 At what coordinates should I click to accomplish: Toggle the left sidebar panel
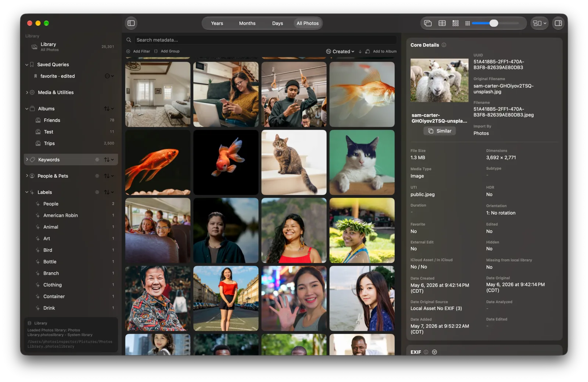(x=131, y=23)
